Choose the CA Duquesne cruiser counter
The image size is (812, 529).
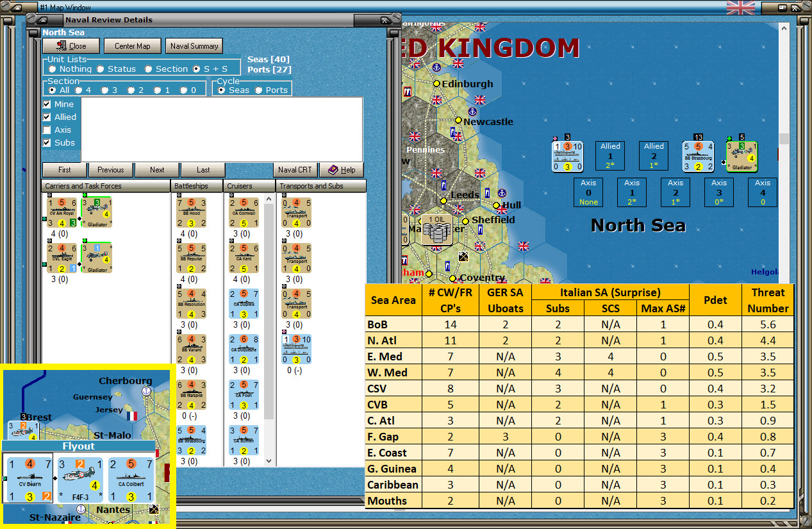pyautogui.click(x=244, y=349)
